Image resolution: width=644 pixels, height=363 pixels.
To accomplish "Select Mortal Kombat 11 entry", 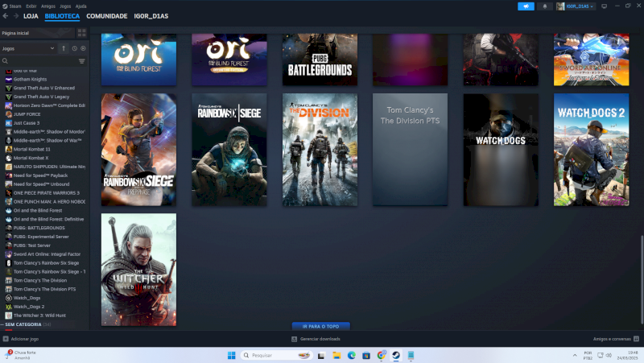I will (45, 149).
